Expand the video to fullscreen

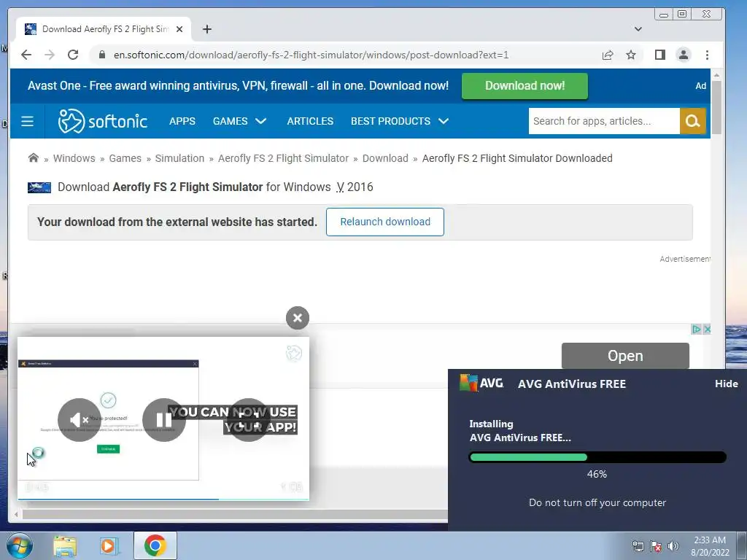pos(248,419)
